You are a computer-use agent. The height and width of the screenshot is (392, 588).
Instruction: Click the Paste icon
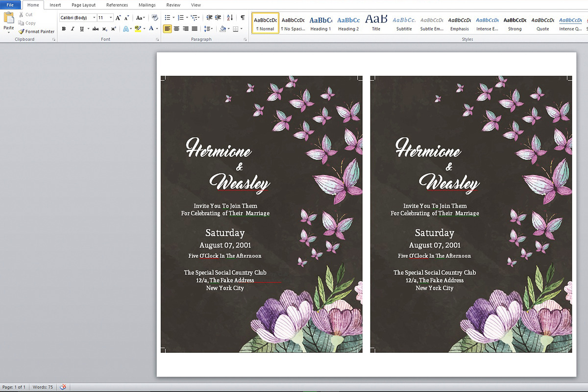coord(9,18)
